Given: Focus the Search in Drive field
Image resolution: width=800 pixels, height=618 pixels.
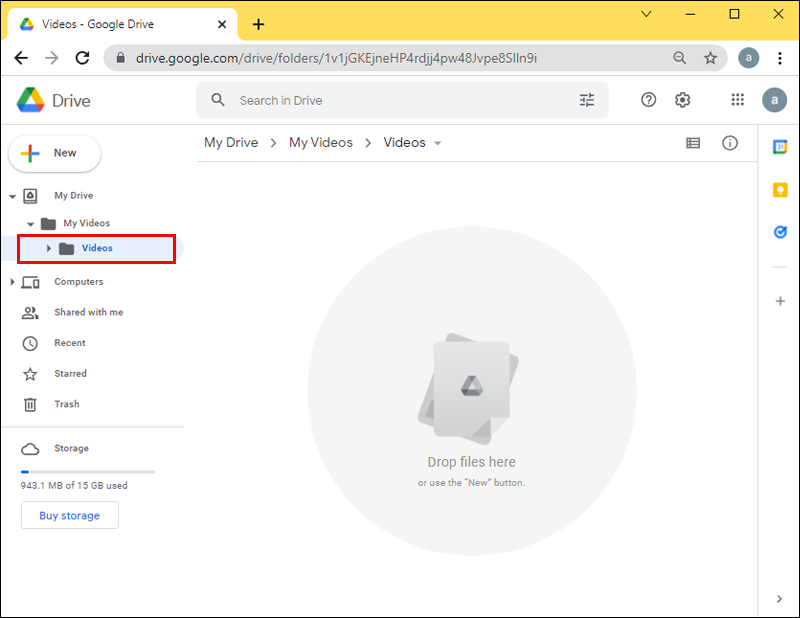Looking at the screenshot, I should click(400, 100).
